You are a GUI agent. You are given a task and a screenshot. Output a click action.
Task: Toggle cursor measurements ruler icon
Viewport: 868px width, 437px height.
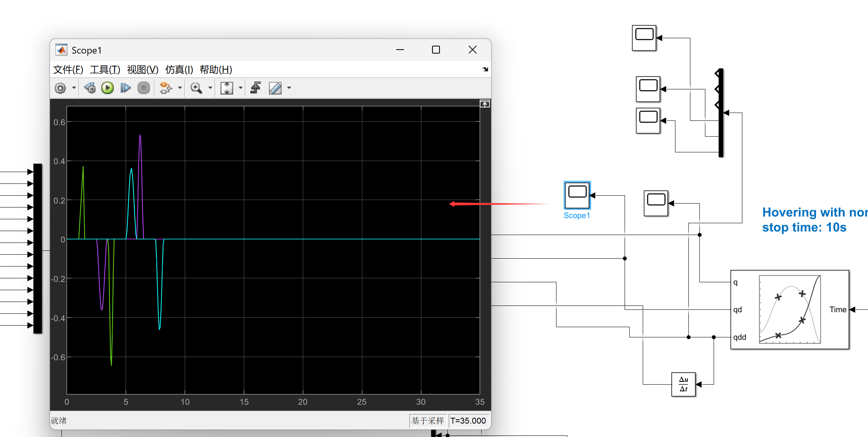tap(275, 88)
